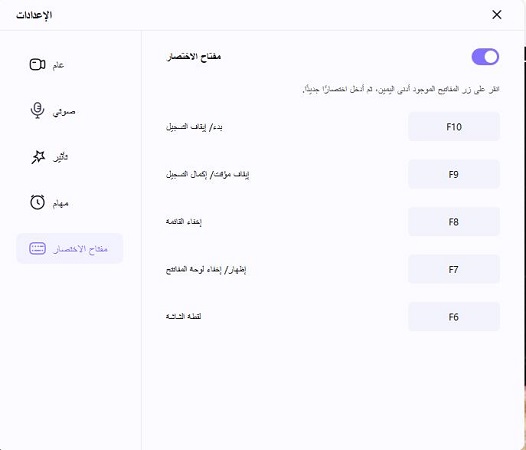This screenshot has height=450, width=526.
Task: Click the keyboard icon for مفتاح الاختصار
Action: point(37,248)
